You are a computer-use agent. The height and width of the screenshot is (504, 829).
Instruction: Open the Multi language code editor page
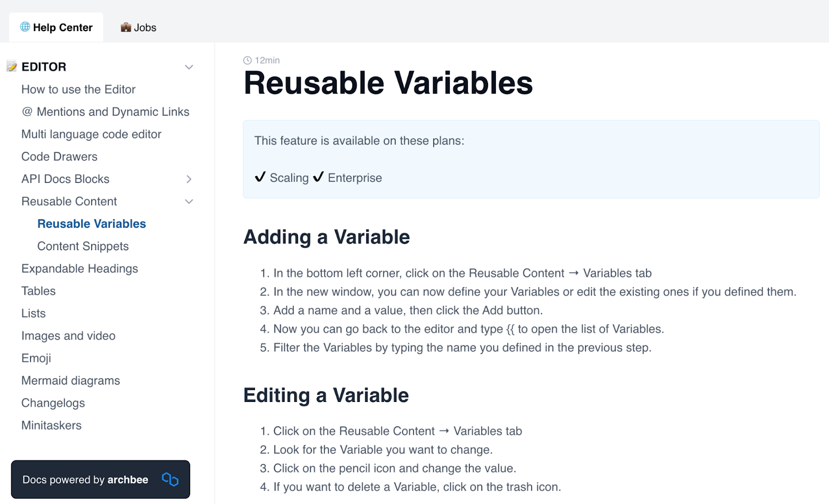[x=91, y=134]
